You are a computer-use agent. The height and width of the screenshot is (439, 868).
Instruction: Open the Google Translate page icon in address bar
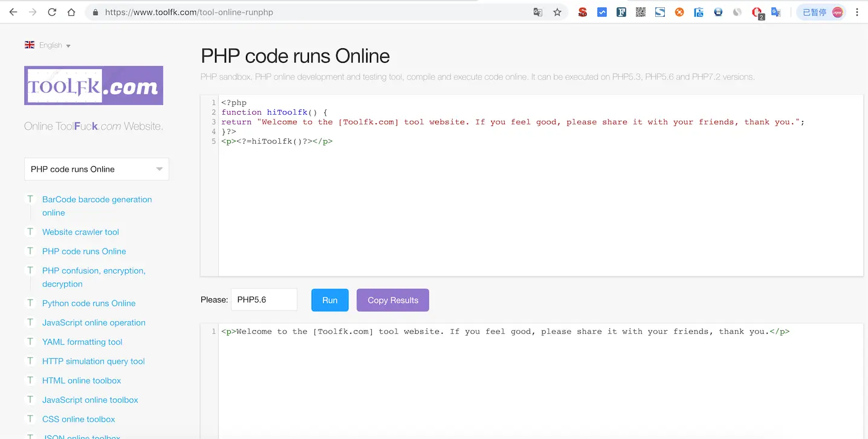pos(538,11)
